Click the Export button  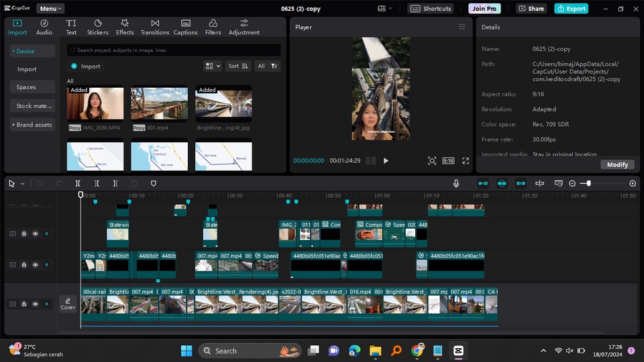click(571, 9)
